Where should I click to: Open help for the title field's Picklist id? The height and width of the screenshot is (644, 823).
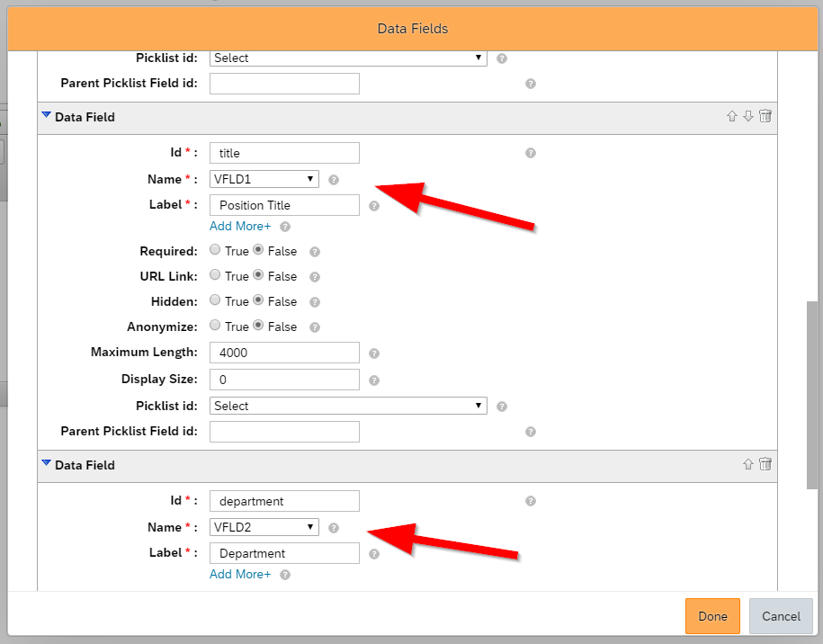coord(502,407)
